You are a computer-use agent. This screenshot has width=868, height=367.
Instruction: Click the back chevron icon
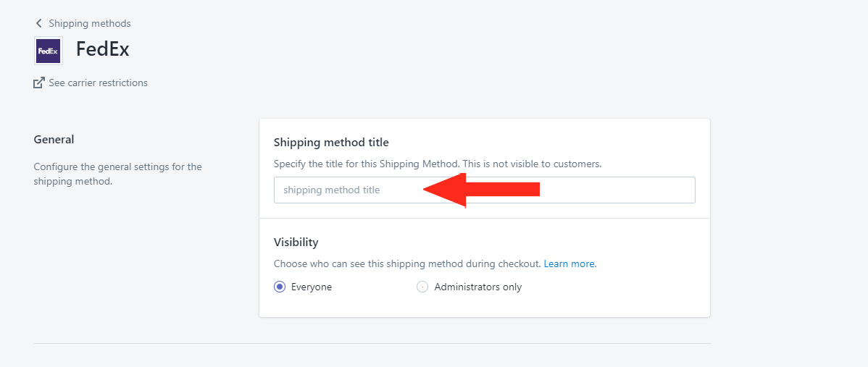38,23
